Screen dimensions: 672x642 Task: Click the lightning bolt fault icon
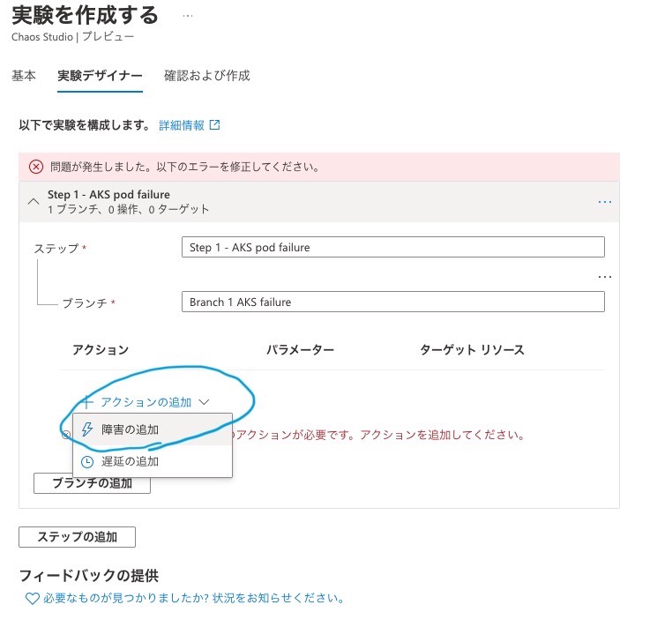click(87, 429)
